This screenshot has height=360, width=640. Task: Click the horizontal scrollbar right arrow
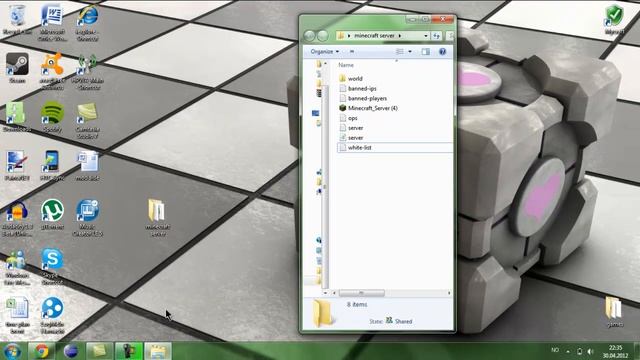[449, 293]
